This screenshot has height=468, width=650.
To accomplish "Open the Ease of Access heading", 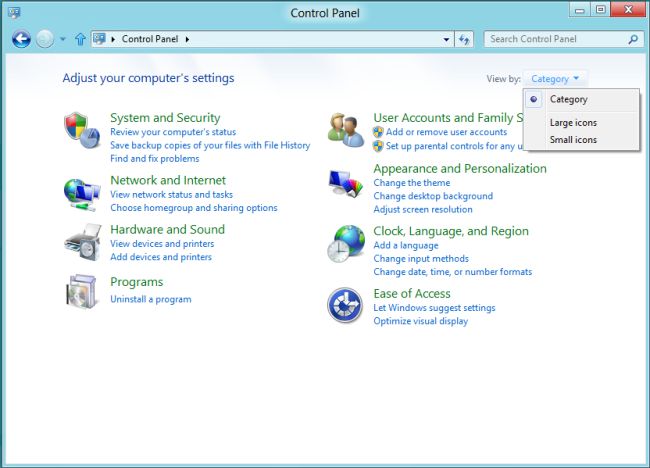I will 412,293.
